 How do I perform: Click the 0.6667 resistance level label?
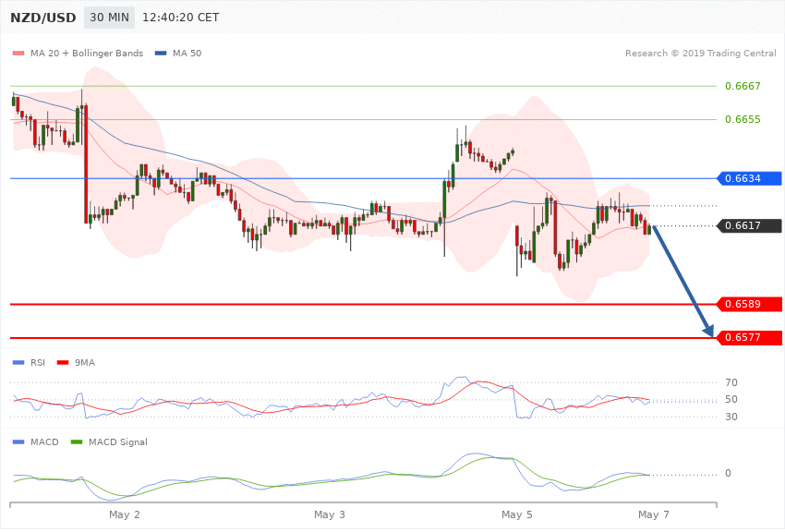tap(743, 86)
